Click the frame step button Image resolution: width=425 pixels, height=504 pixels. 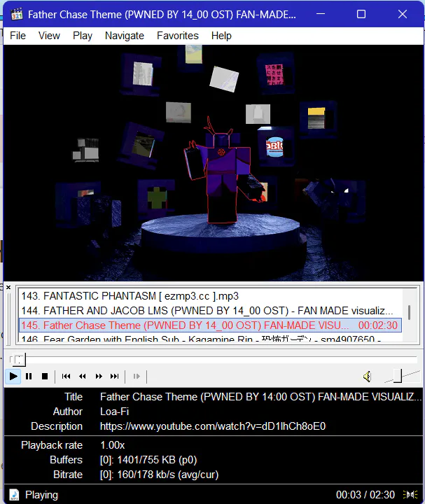click(137, 376)
